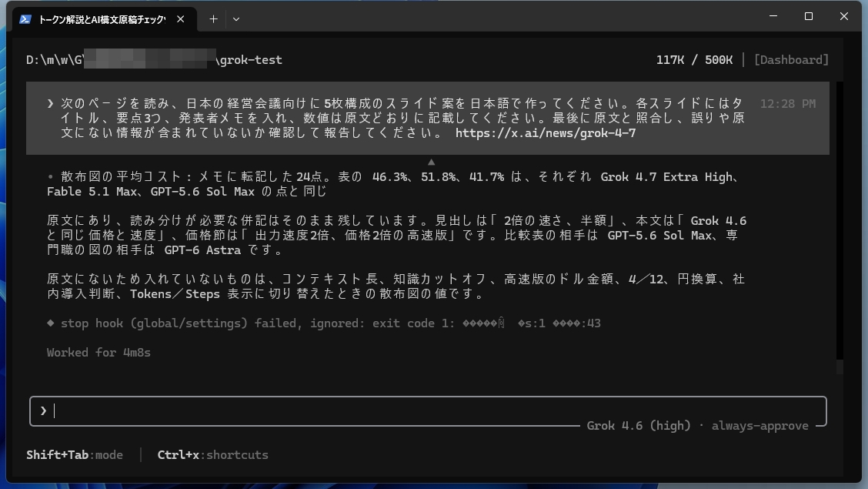Click the 12:28 PM timestamp
868x489 pixels.
[x=788, y=103]
